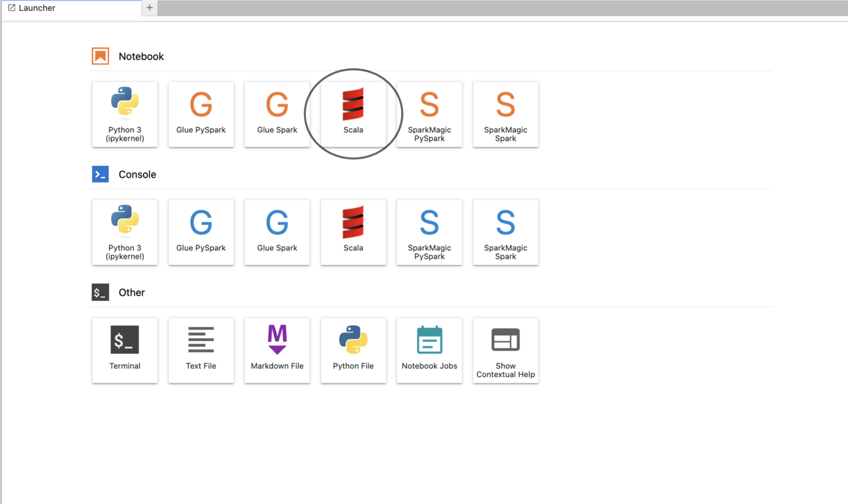Image resolution: width=848 pixels, height=504 pixels.
Task: Launch a Glue PySpark console
Action: point(201,232)
